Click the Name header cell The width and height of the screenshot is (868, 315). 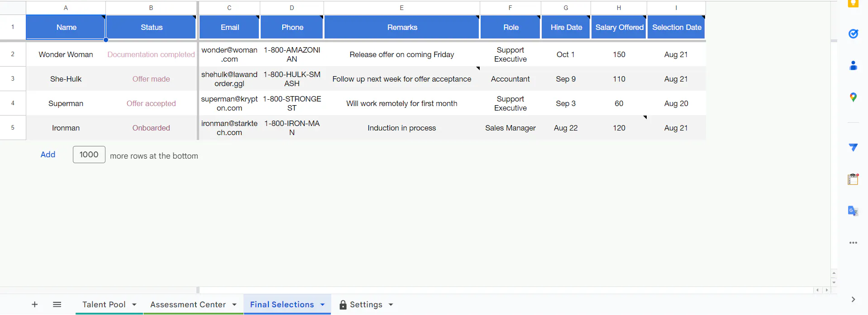(66, 27)
